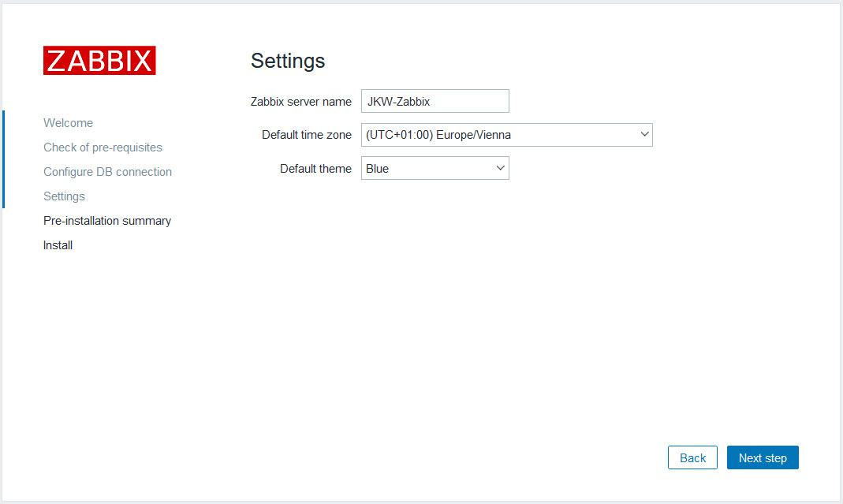Click the 'Zabbix server name' label
This screenshot has height=504, width=843.
(300, 102)
